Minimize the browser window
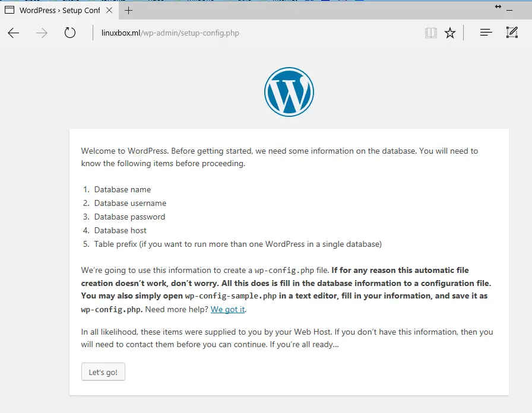 (x=509, y=11)
